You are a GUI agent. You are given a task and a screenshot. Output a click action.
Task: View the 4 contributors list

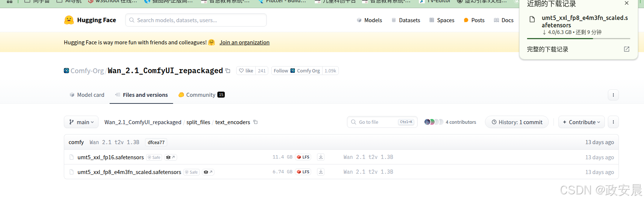pos(461,122)
